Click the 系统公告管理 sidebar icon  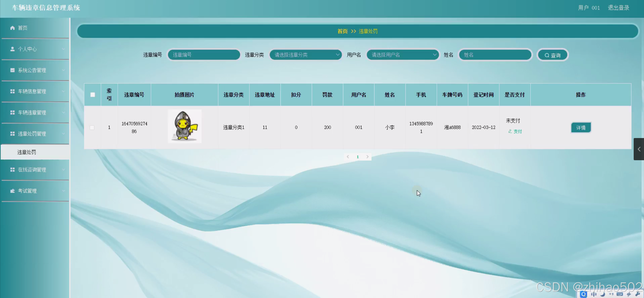click(12, 70)
